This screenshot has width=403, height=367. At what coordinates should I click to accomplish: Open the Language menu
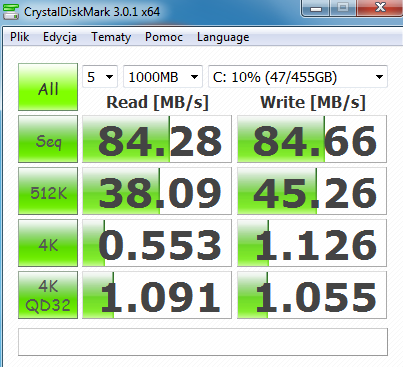[x=223, y=37]
